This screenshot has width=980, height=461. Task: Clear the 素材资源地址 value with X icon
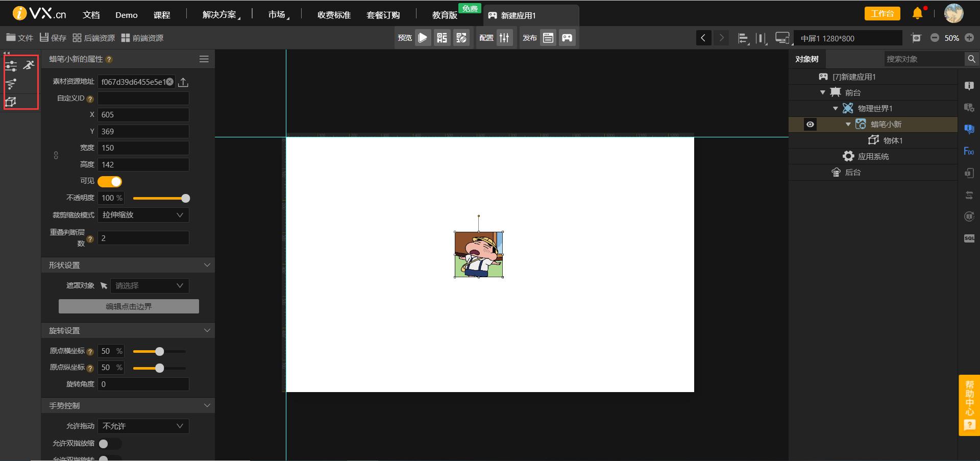point(170,82)
